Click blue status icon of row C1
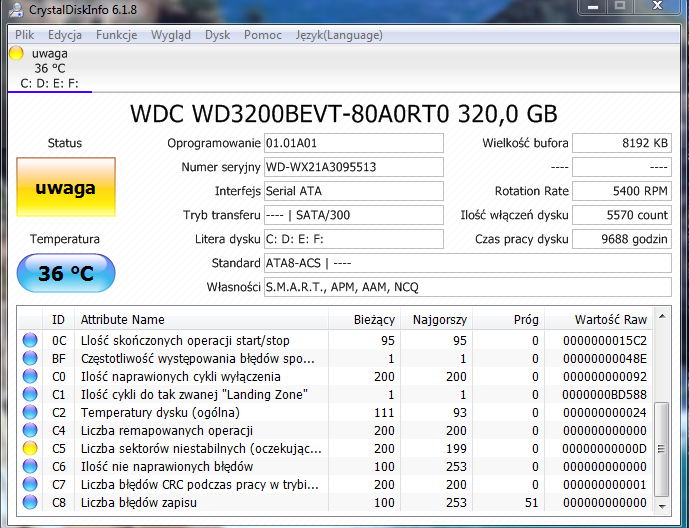 [x=30, y=394]
